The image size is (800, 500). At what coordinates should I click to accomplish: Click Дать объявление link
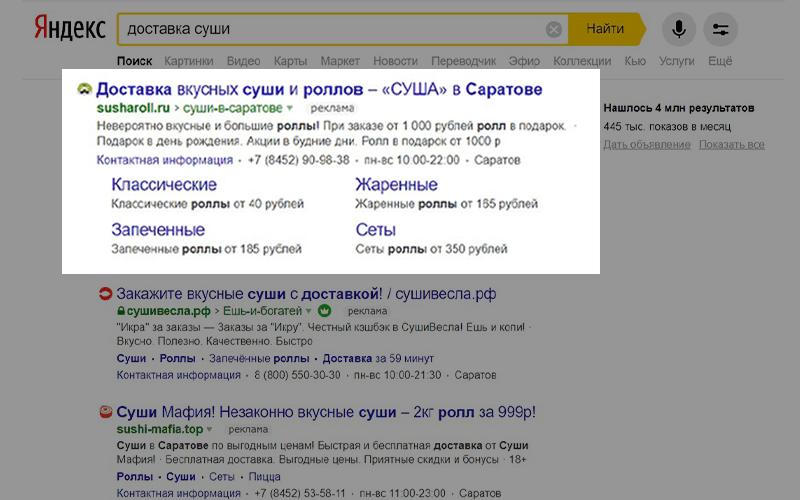647,144
